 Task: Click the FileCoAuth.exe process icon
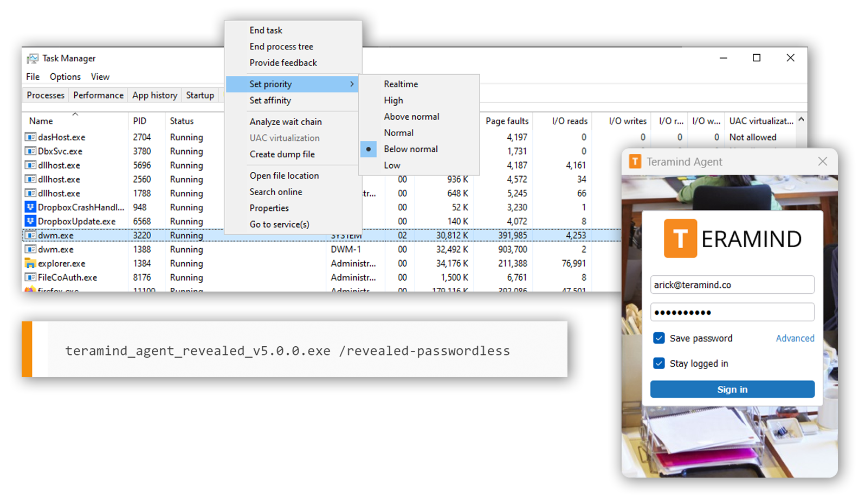(30, 277)
